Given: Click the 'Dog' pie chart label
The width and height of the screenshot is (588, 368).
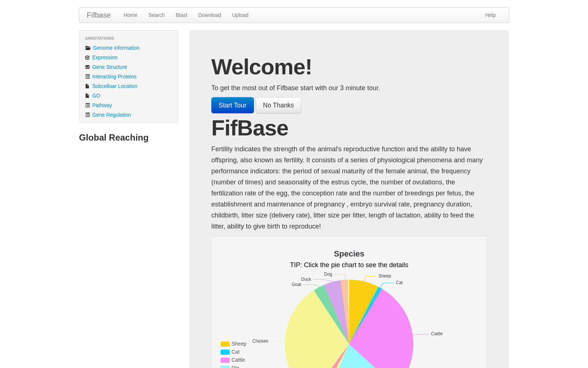Looking at the screenshot, I should tap(328, 274).
